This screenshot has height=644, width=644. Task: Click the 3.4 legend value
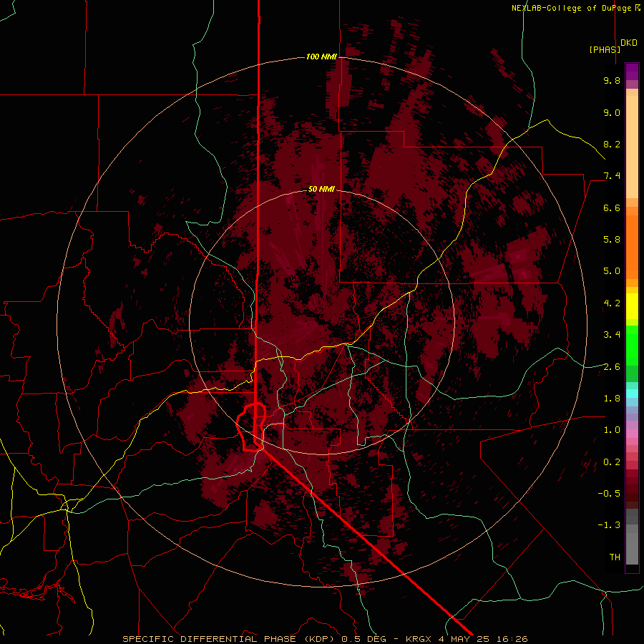coord(612,335)
